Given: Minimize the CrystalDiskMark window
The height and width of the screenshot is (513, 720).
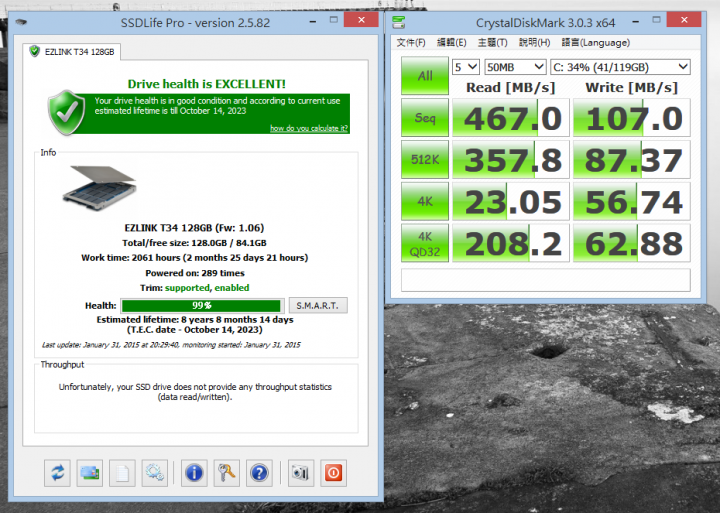Looking at the screenshot, I should [636, 21].
